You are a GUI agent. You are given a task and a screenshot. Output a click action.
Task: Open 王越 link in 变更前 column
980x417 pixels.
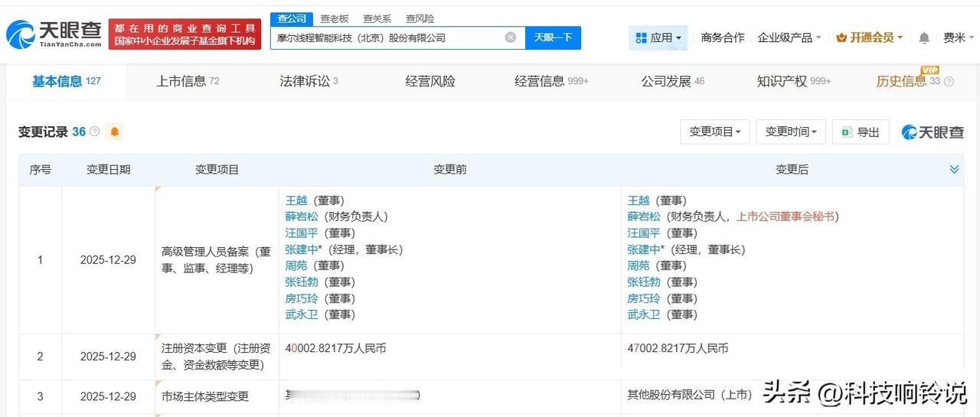296,200
